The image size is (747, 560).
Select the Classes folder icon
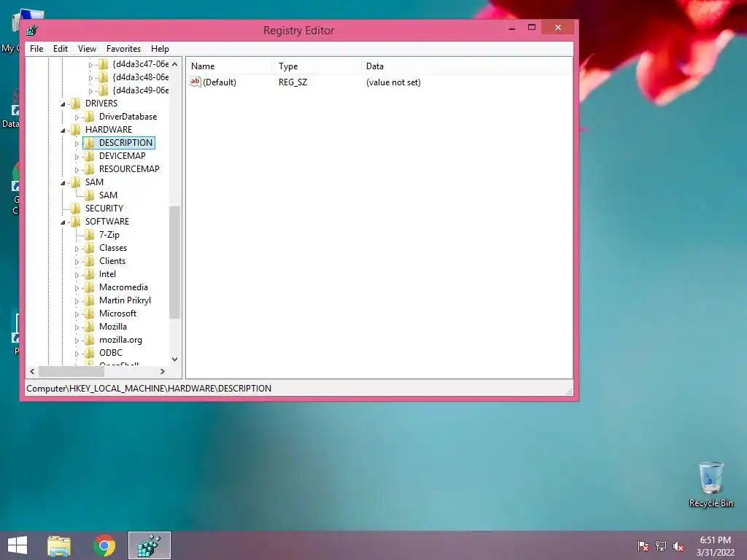(89, 248)
